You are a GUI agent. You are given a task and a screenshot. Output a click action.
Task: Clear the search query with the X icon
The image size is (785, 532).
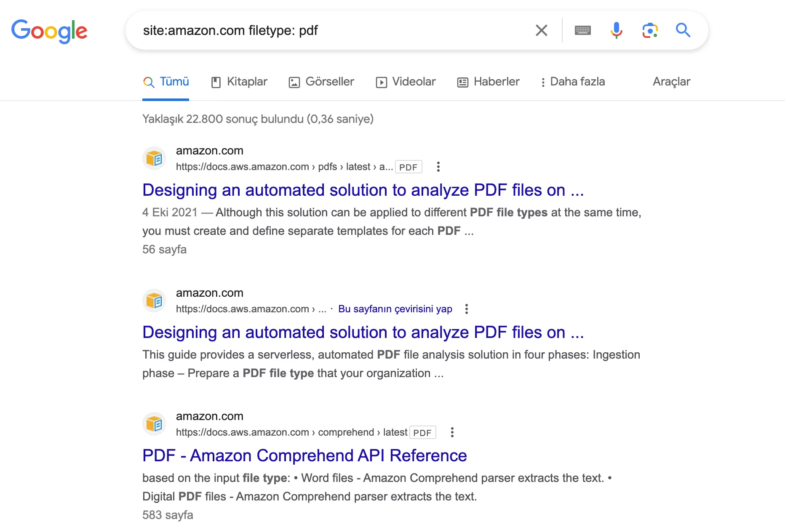click(541, 30)
